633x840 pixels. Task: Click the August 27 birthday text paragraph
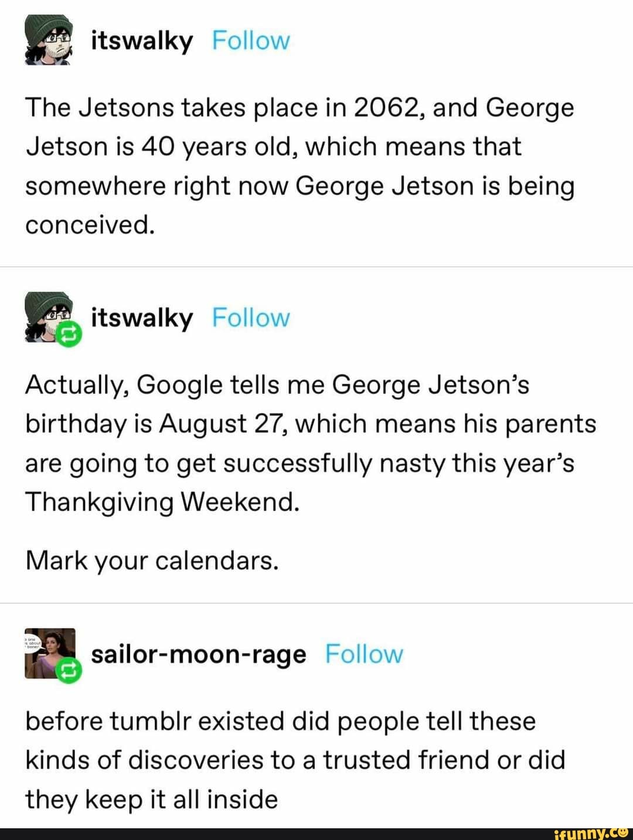click(311, 443)
